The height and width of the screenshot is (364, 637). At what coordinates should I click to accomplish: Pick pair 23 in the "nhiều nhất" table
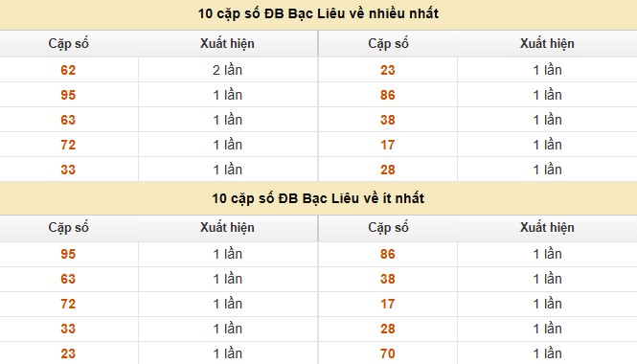(x=388, y=70)
